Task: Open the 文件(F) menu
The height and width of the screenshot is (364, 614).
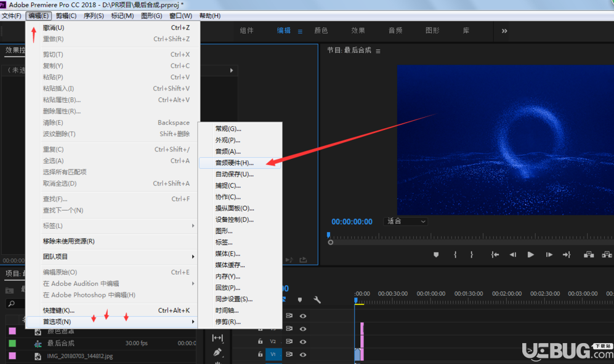Action: [11, 15]
